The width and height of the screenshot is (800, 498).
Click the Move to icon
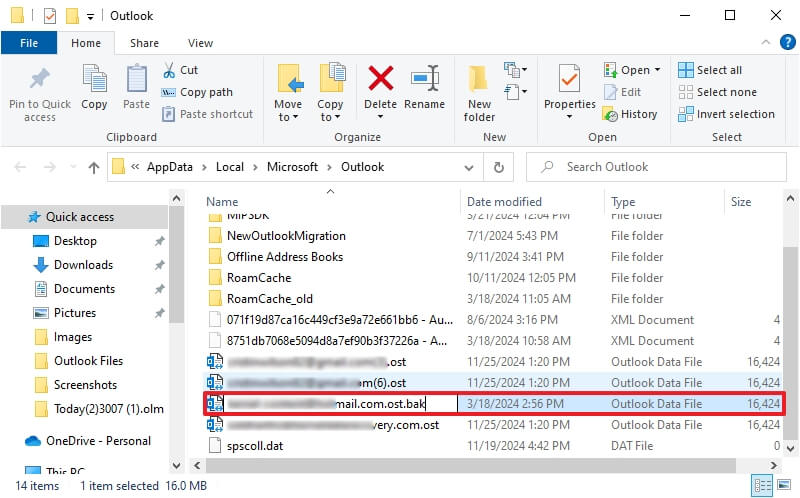pos(289,79)
